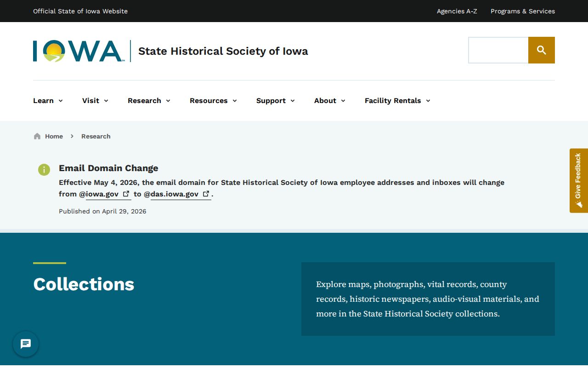This screenshot has width=588, height=368.
Task: Expand the Support menu chevron
Action: coord(293,101)
